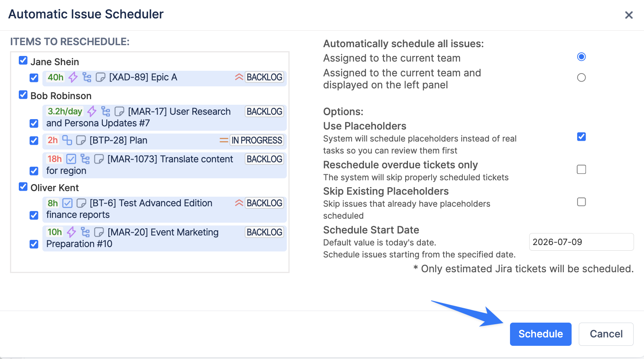Image resolution: width=644 pixels, height=359 pixels.
Task: Toggle the Use Placeholders checkbox
Action: point(582,137)
